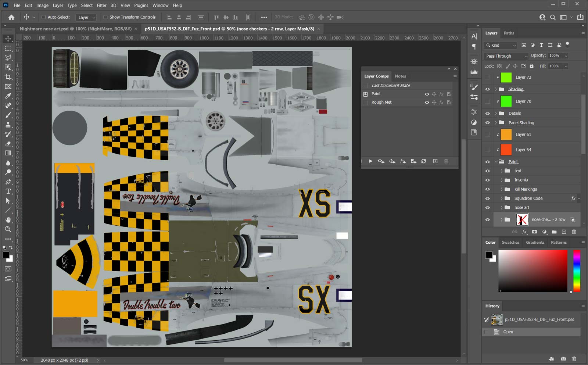Hide the Kill Markings layer group
The height and width of the screenshot is (365, 588).
coord(488,189)
